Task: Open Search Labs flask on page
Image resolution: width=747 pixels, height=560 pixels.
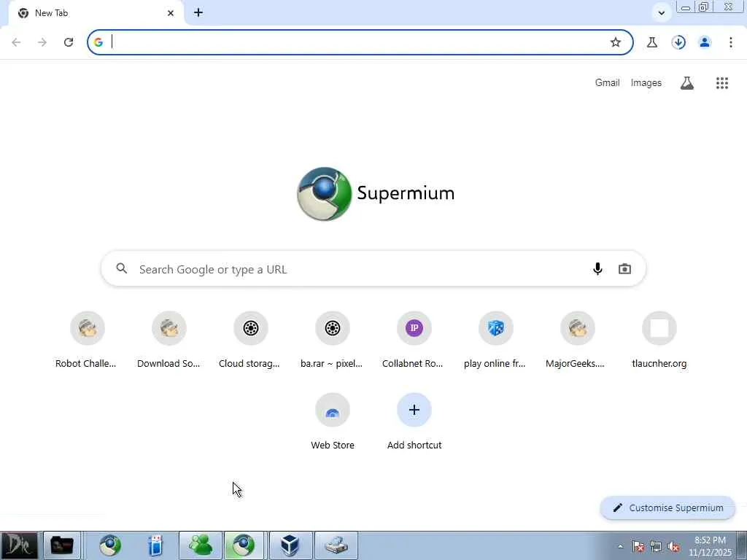Action: point(687,83)
